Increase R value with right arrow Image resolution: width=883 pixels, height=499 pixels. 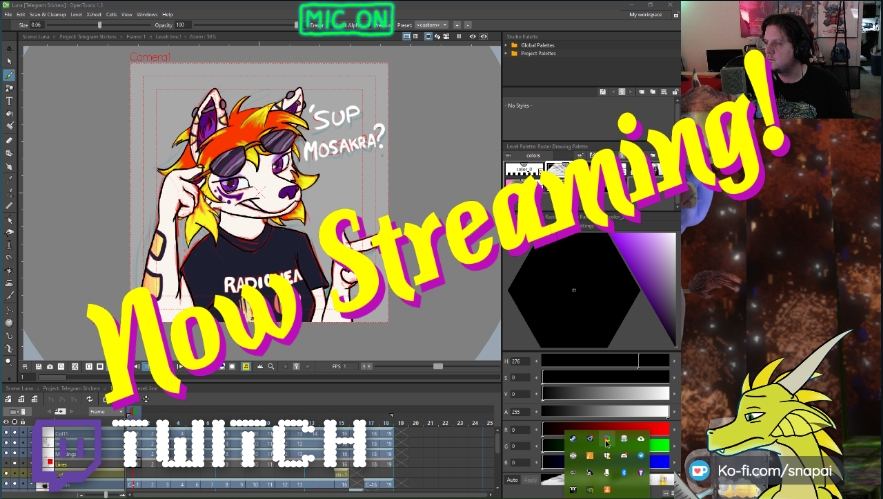(675, 430)
